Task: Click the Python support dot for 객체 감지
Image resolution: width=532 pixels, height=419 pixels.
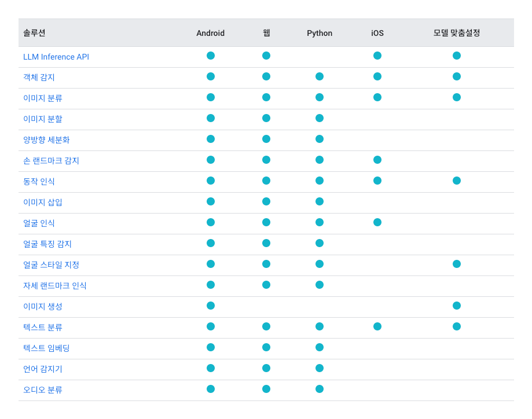Action: [320, 76]
